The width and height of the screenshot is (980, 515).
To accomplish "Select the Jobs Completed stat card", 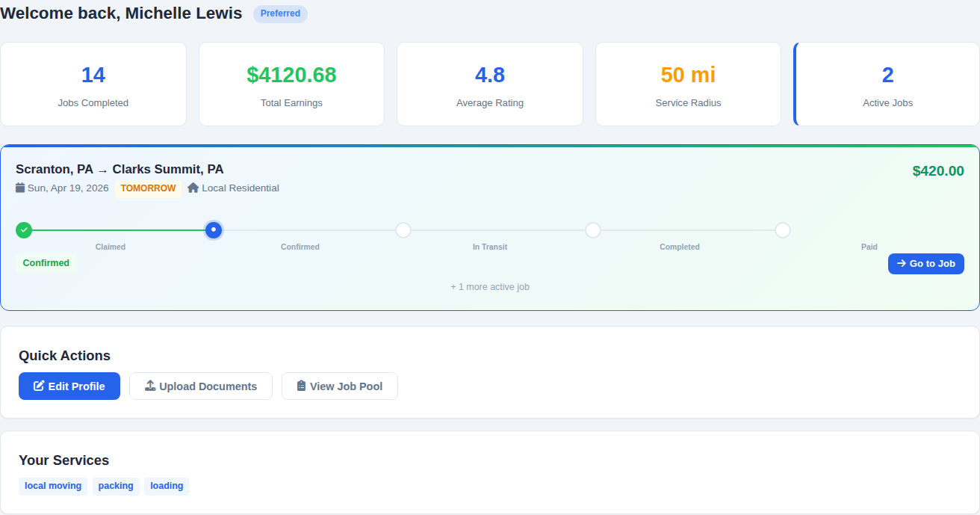I will [x=93, y=84].
